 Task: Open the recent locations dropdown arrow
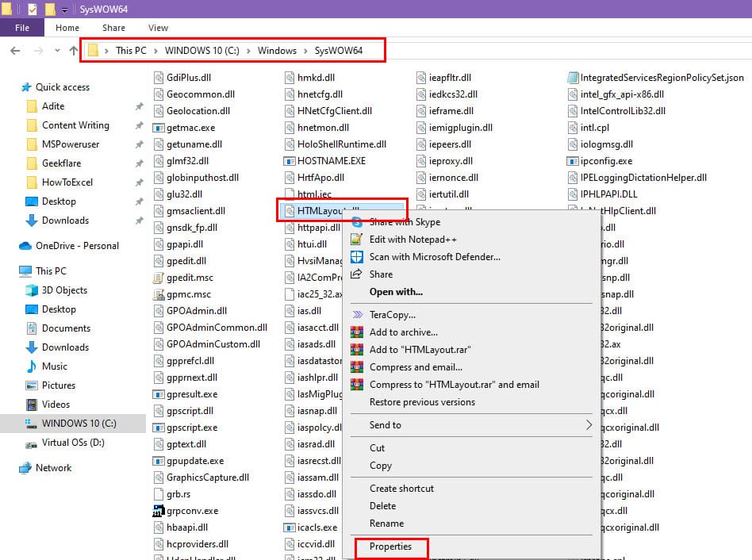(57, 50)
